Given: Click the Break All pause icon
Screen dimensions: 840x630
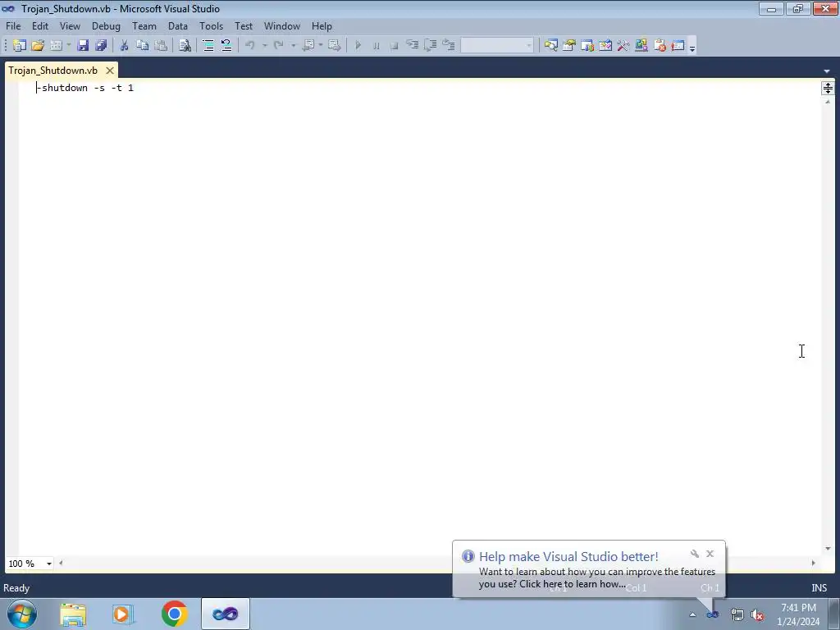Looking at the screenshot, I should pos(376,46).
